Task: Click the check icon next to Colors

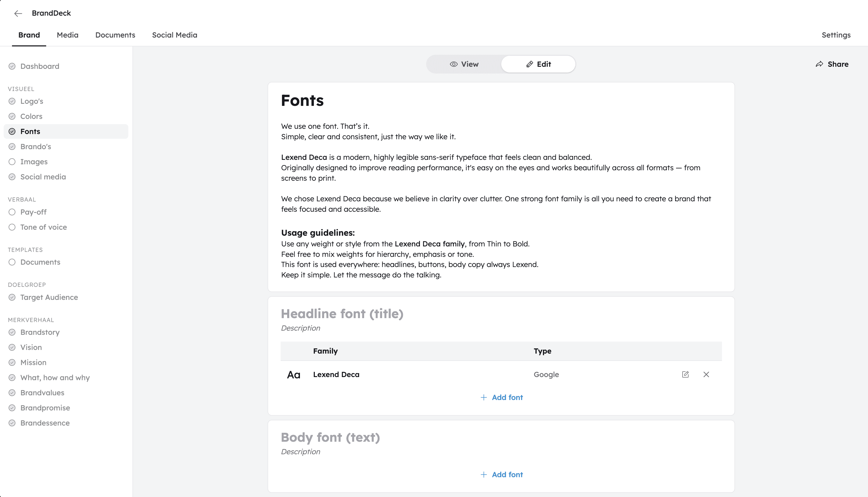Action: tap(12, 116)
